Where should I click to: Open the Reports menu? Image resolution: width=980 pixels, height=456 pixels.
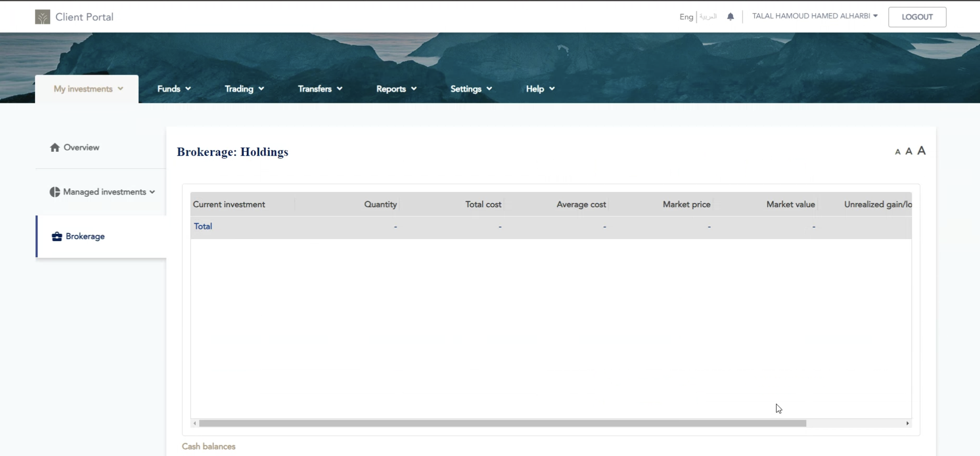[396, 89]
